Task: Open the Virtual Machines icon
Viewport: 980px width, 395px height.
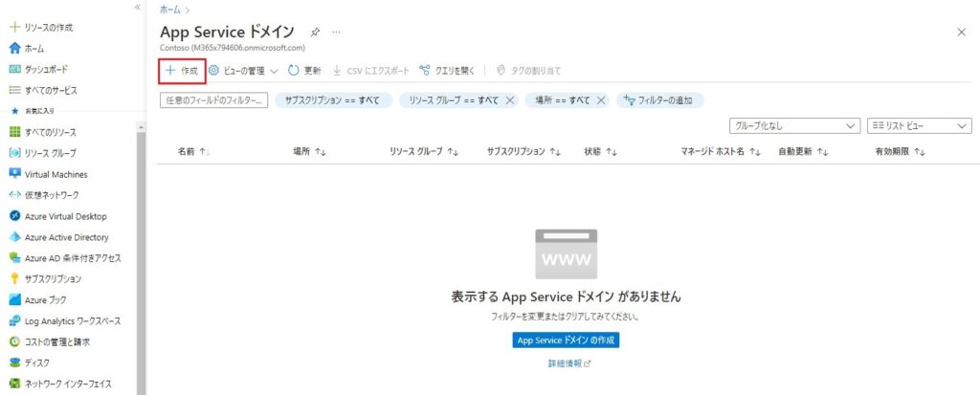Action: [15, 174]
